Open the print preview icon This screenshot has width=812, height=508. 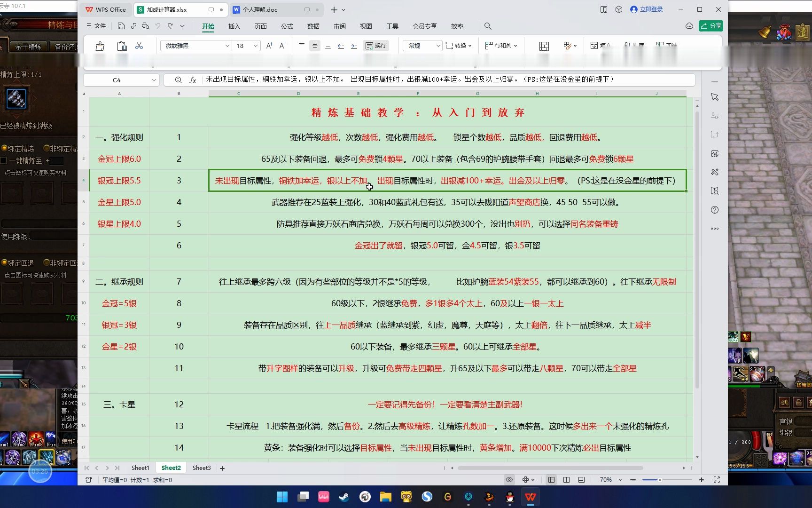(146, 26)
